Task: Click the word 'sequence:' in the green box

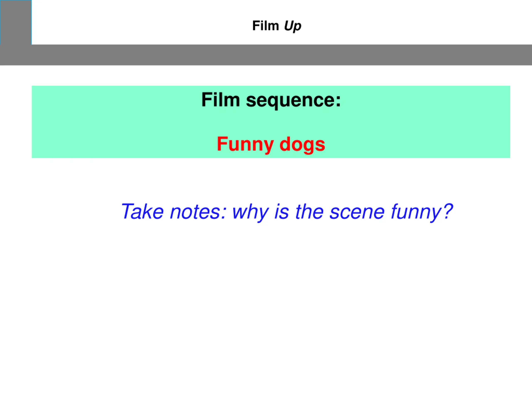Action: tap(293, 101)
